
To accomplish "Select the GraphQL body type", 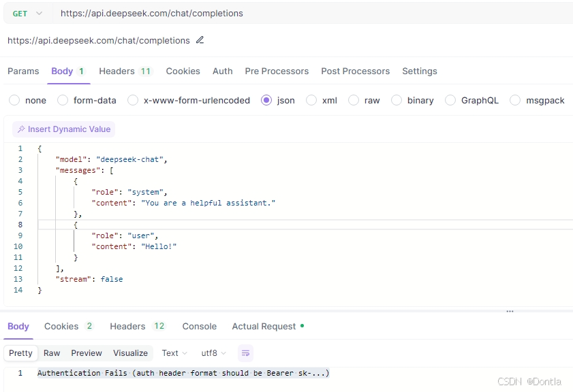I will [x=471, y=100].
